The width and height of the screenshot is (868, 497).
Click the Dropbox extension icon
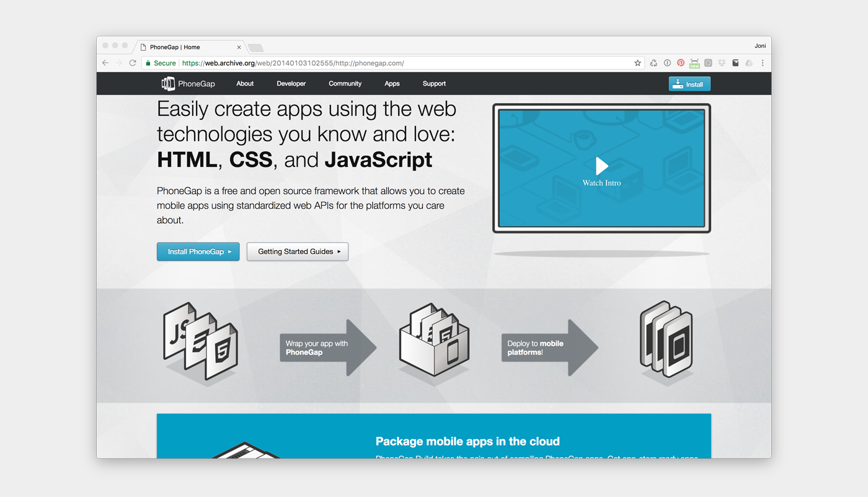[722, 63]
